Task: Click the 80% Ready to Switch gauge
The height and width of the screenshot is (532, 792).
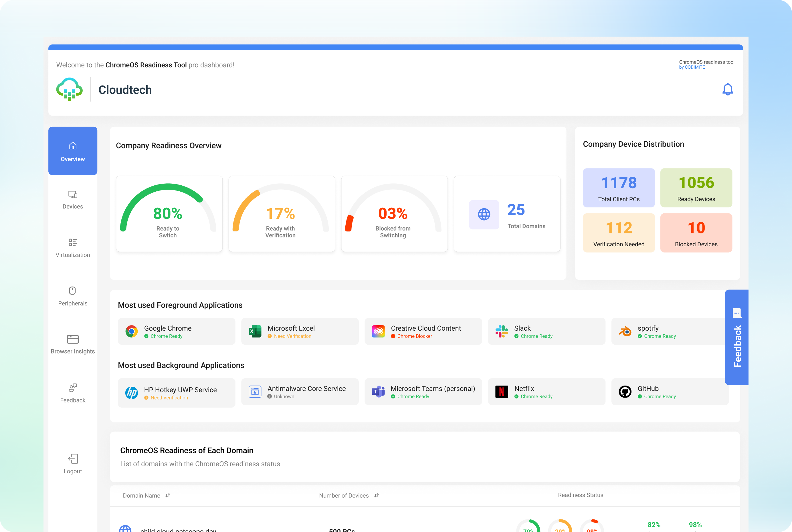Action: tap(168, 214)
